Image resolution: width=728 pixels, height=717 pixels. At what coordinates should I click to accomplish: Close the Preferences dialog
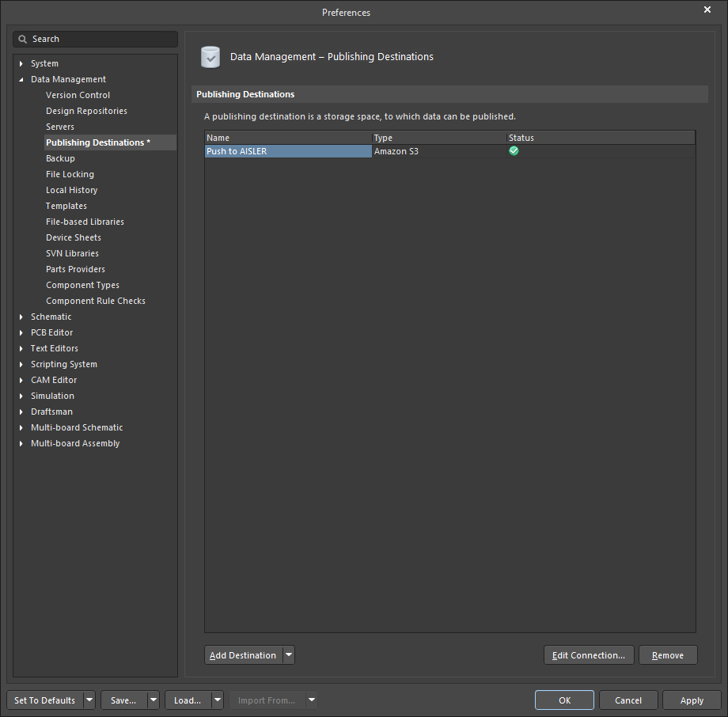[x=707, y=9]
